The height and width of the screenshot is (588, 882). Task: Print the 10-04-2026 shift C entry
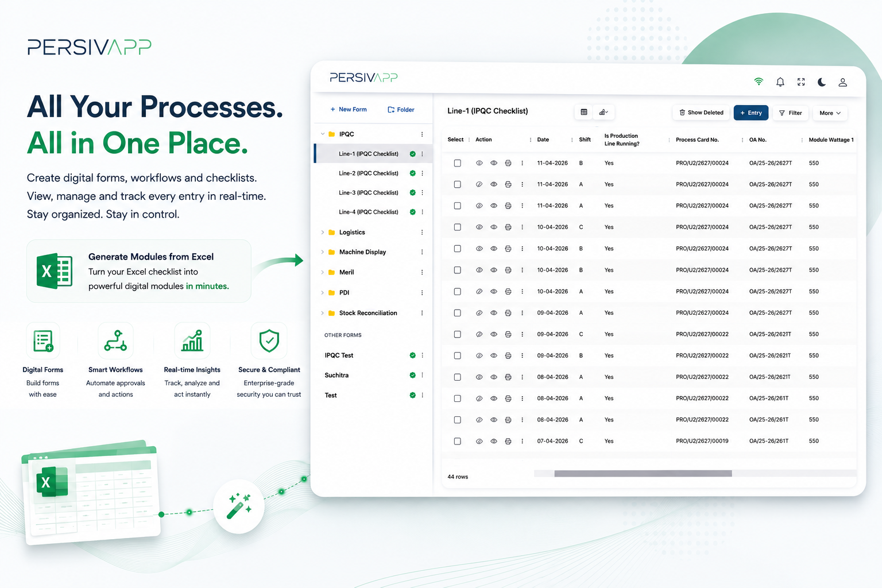click(508, 227)
